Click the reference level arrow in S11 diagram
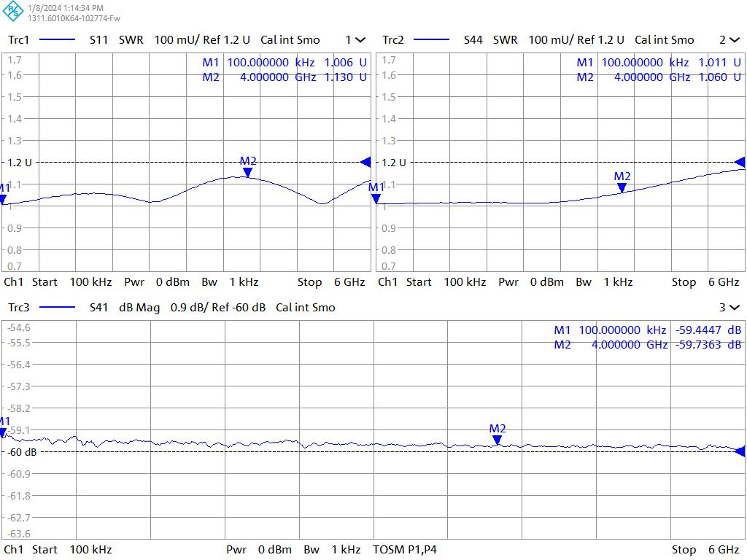Image resolution: width=747 pixels, height=560 pixels. point(366,162)
